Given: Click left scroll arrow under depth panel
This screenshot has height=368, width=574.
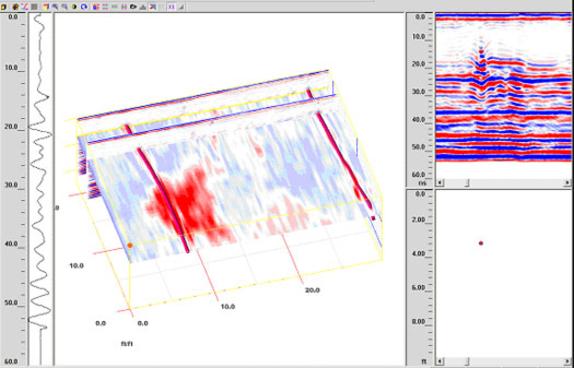Looking at the screenshot, I should tap(440, 362).
